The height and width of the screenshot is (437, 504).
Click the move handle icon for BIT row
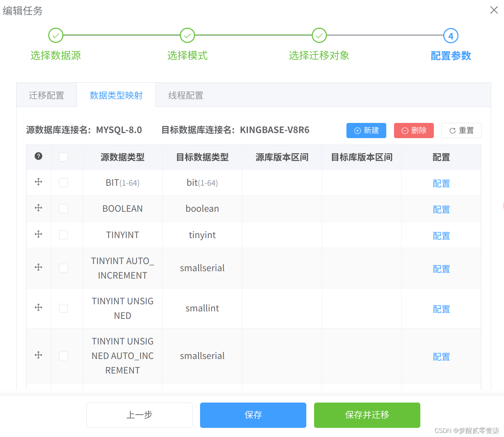38,182
